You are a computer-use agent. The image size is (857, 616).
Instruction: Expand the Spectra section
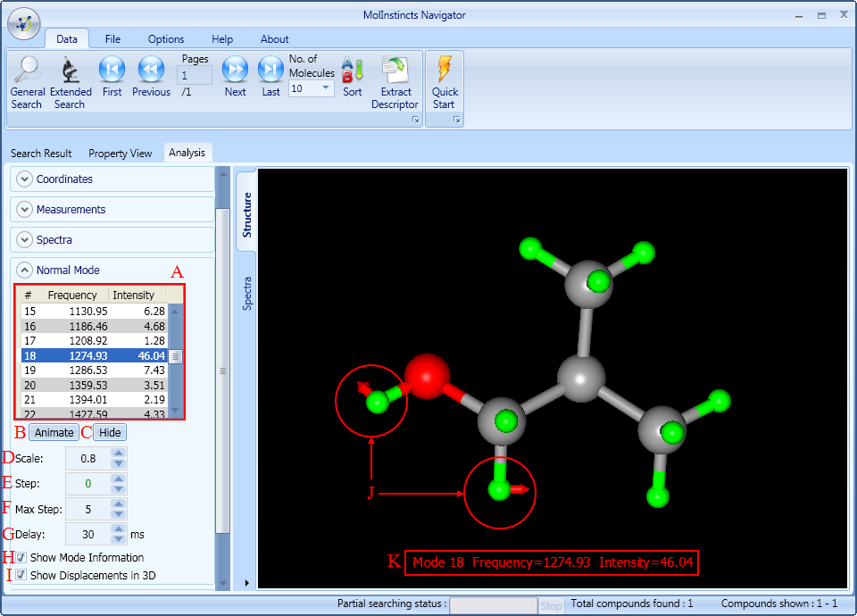(25, 239)
